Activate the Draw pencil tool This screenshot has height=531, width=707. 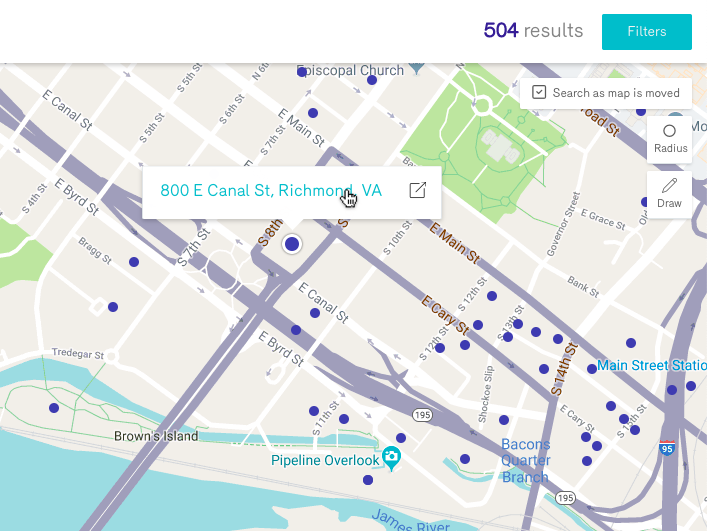tap(670, 194)
